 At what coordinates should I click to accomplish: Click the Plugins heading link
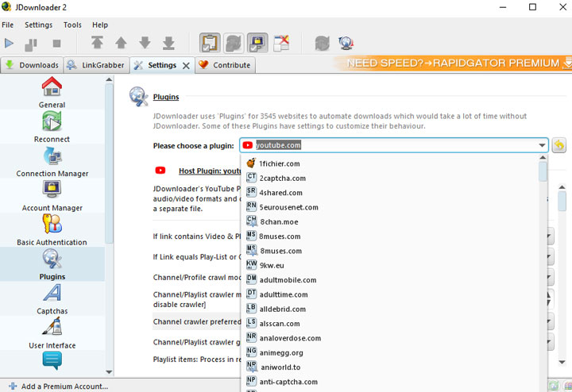(x=166, y=97)
